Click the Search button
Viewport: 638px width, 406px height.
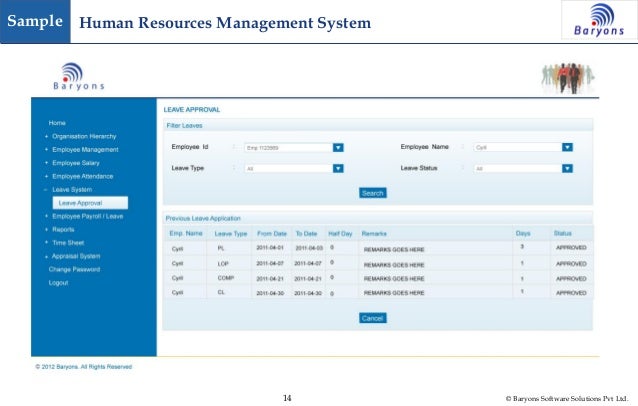click(373, 193)
